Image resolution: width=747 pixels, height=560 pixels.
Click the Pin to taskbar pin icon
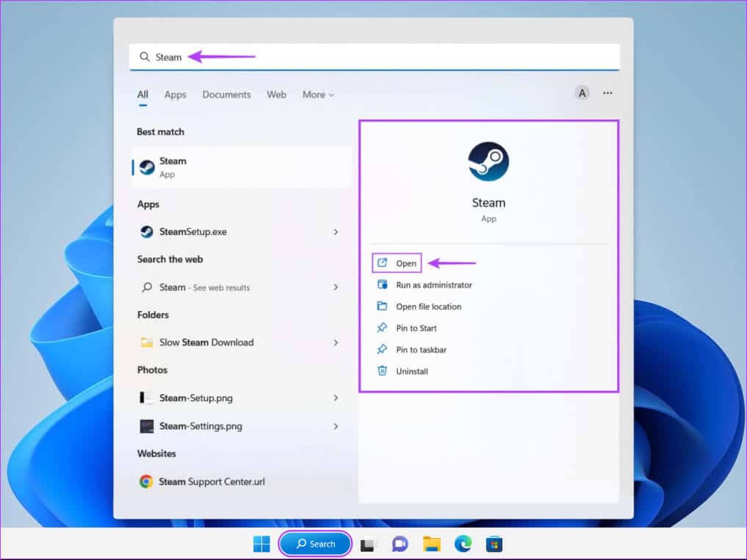point(382,349)
